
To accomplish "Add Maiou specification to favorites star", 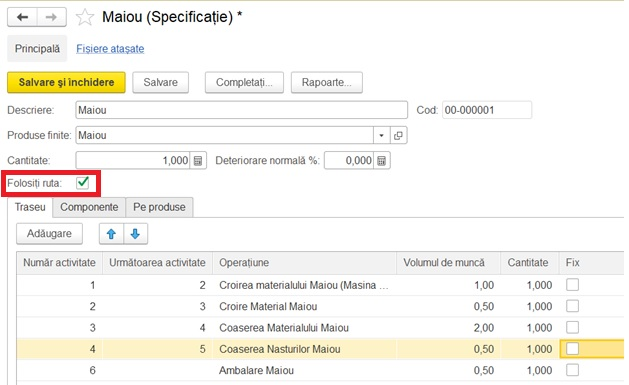I will (85, 17).
